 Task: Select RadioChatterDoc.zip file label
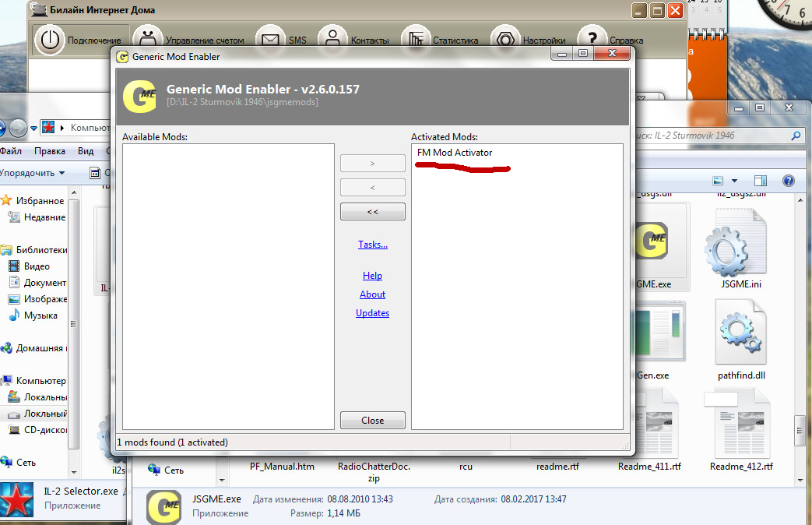tap(374, 471)
